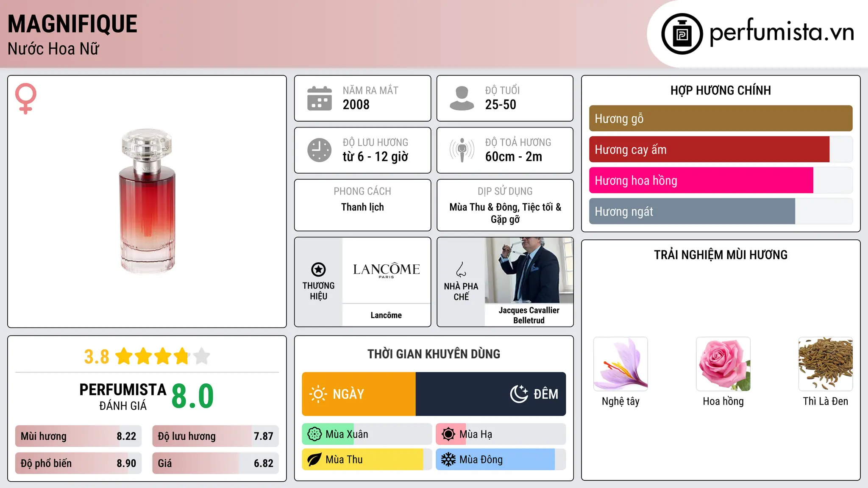Click the 'TRẢI NGHIỆM MÙI HƯƠNG' heading

pyautogui.click(x=721, y=255)
